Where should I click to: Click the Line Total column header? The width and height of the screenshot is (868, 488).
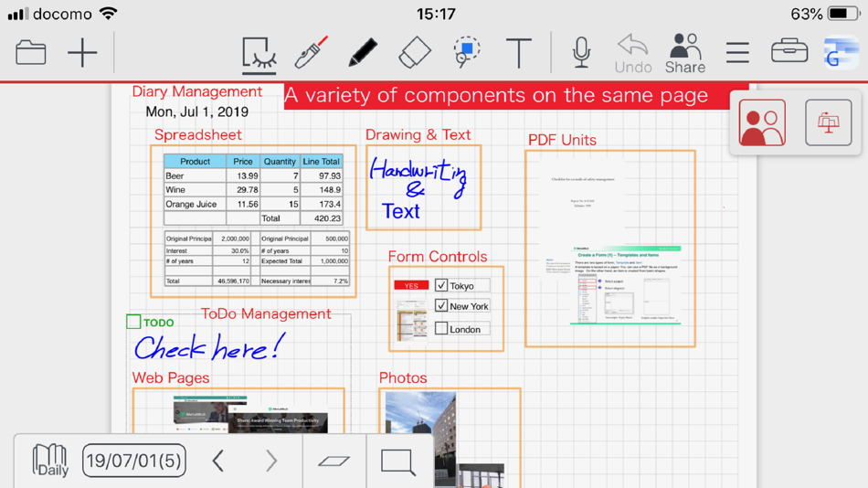coord(322,161)
